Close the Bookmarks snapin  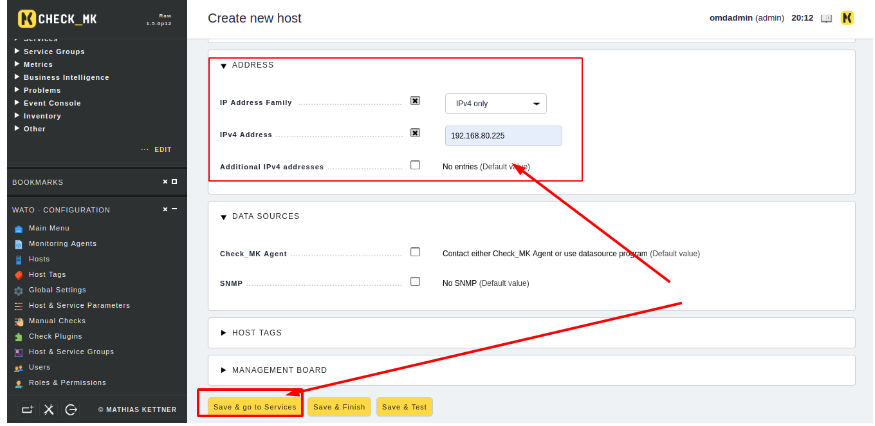165,182
